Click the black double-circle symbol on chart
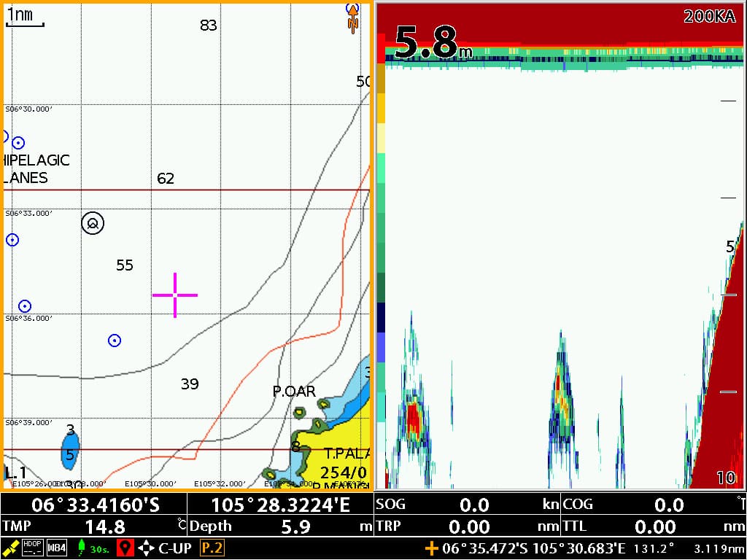 click(93, 224)
